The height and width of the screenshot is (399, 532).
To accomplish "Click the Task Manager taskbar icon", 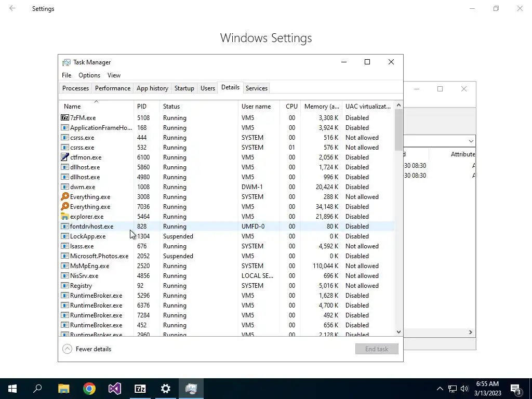I will (191, 389).
